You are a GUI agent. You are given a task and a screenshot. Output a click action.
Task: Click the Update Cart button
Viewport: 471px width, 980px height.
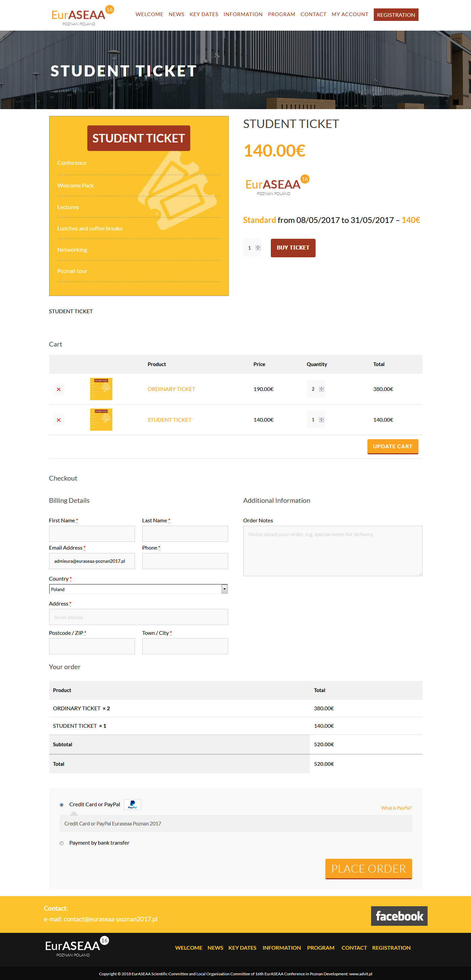click(392, 446)
